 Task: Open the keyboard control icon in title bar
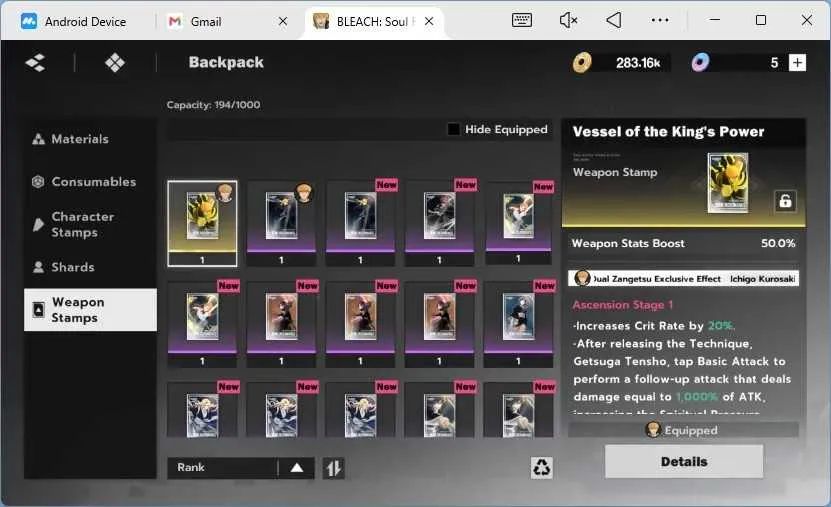[x=522, y=20]
